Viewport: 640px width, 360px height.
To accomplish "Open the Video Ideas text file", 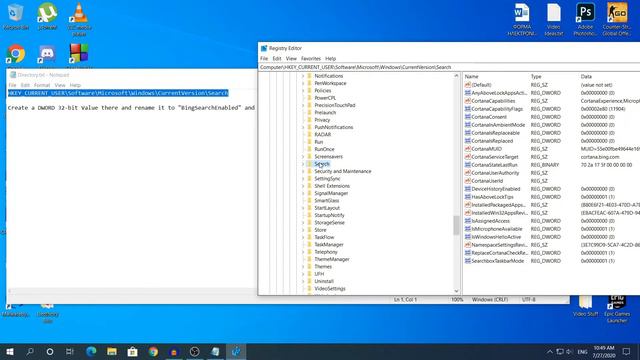I will point(553,19).
